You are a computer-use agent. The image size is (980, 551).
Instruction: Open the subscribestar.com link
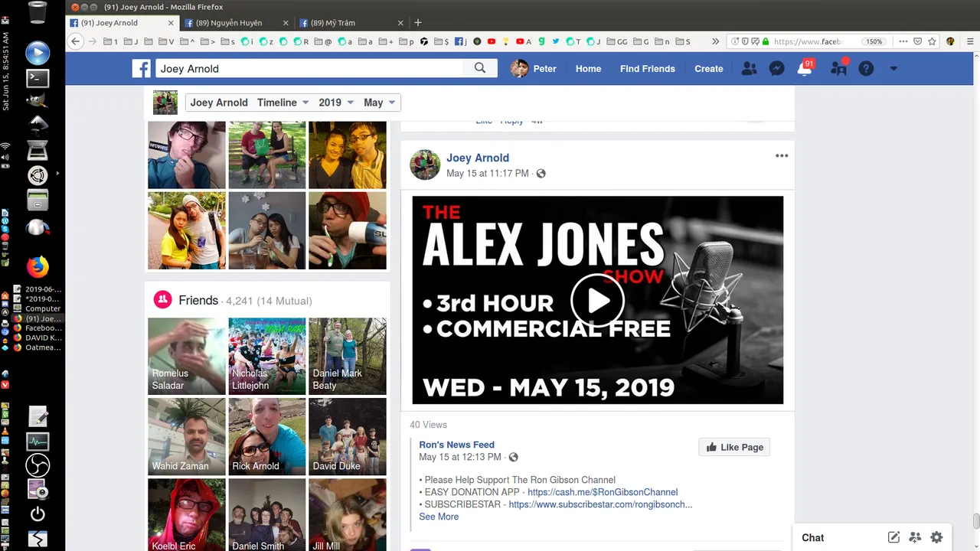(600, 504)
